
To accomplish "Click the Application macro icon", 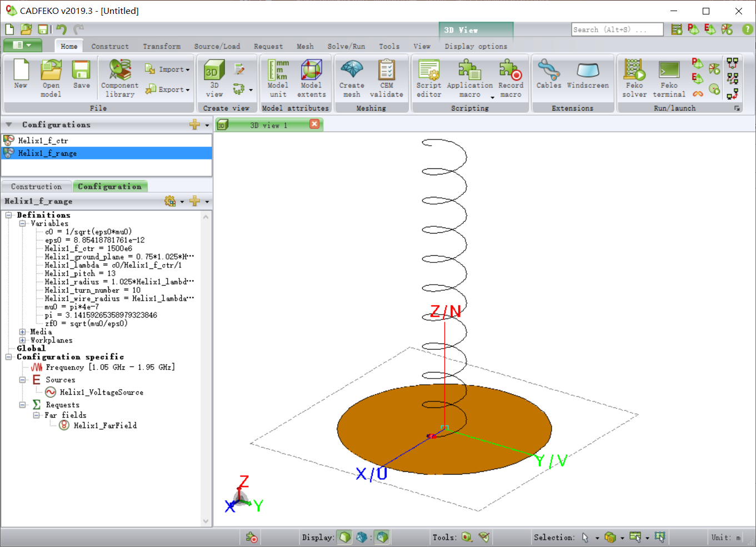I will point(470,78).
